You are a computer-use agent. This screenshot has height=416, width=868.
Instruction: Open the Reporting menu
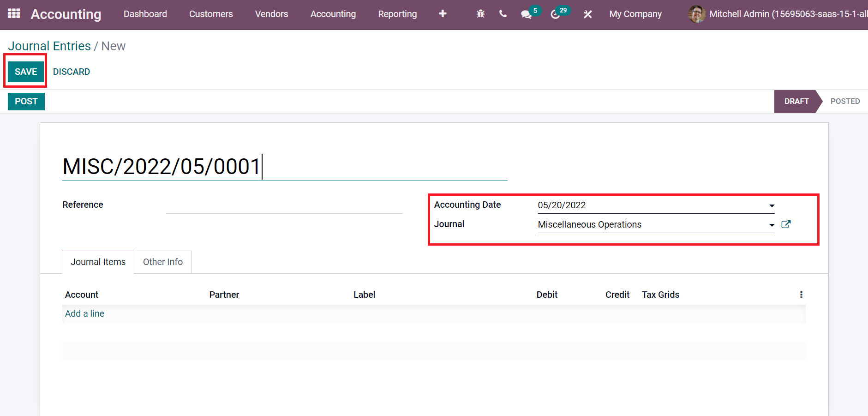click(x=397, y=14)
